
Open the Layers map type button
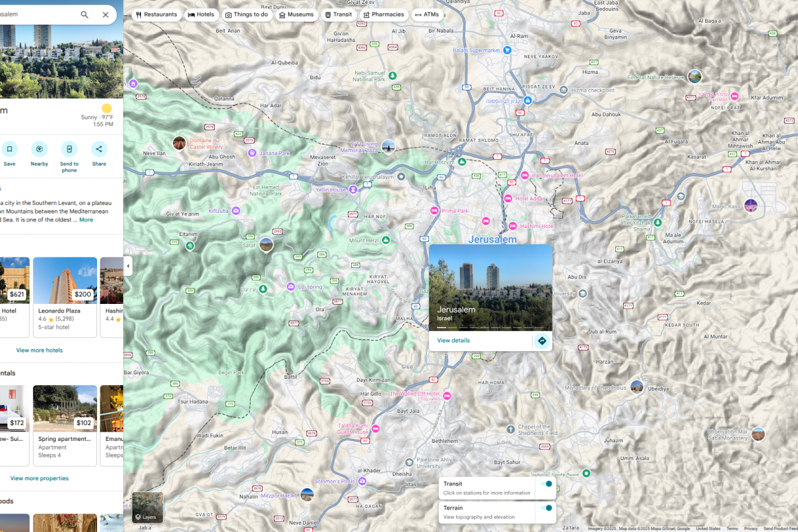click(x=147, y=507)
